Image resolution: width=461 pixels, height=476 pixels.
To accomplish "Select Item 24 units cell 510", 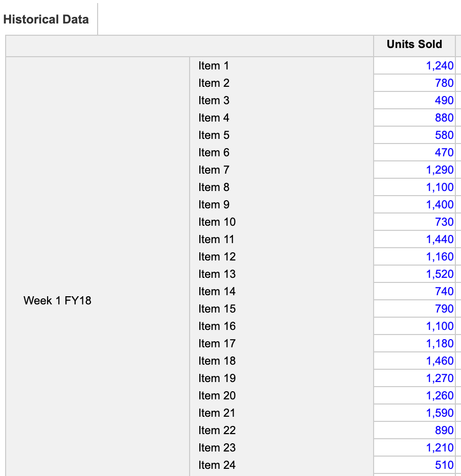I will [x=414, y=465].
